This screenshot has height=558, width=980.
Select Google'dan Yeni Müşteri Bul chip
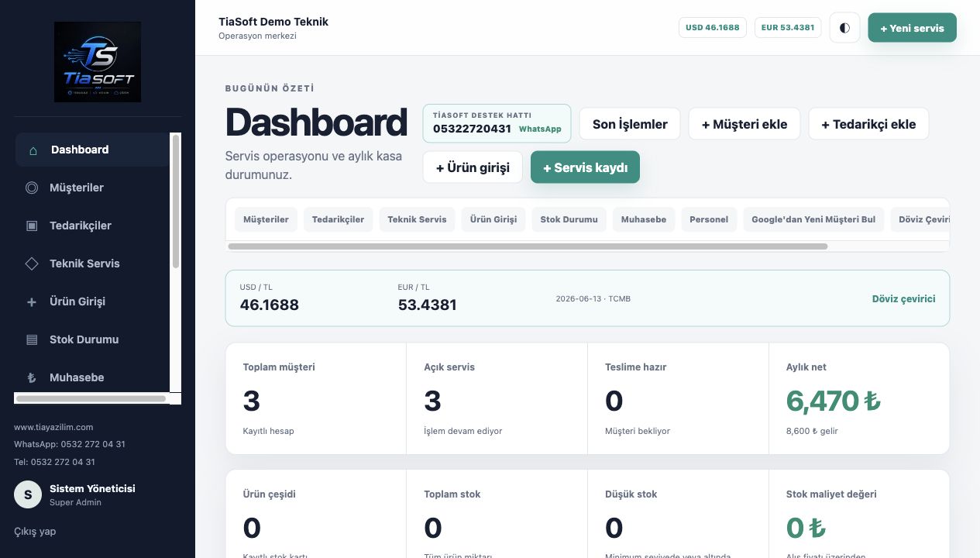(x=813, y=219)
